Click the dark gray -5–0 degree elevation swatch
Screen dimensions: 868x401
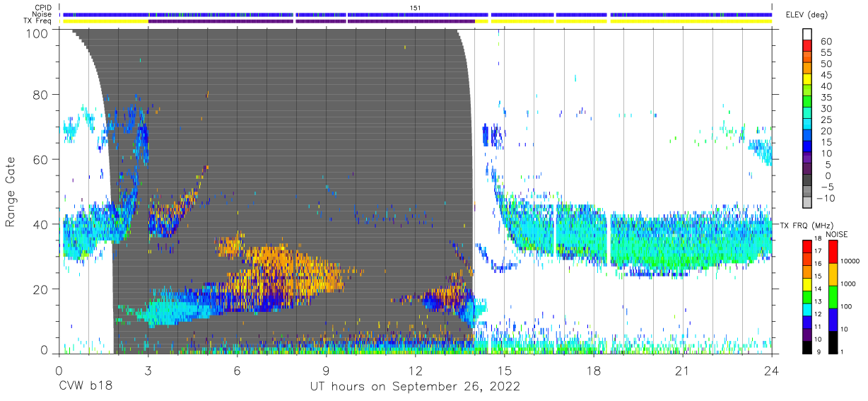[807, 181]
